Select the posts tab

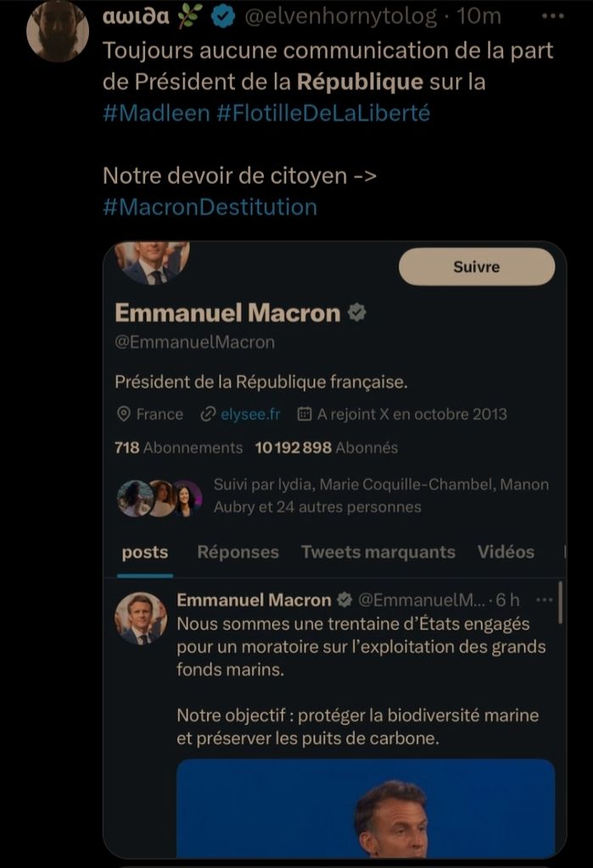(x=145, y=553)
